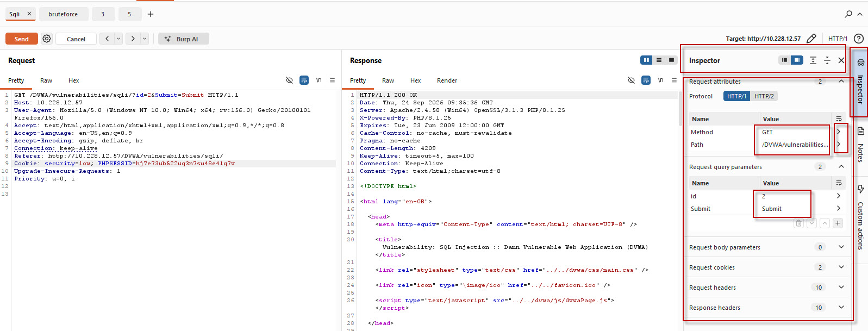Collapse the Request attributes section

click(x=841, y=82)
